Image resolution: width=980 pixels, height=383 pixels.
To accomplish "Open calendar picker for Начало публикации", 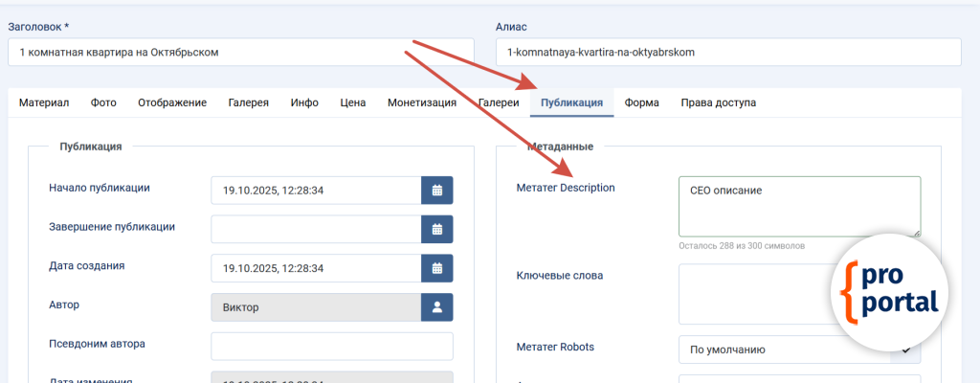I will tap(436, 191).
